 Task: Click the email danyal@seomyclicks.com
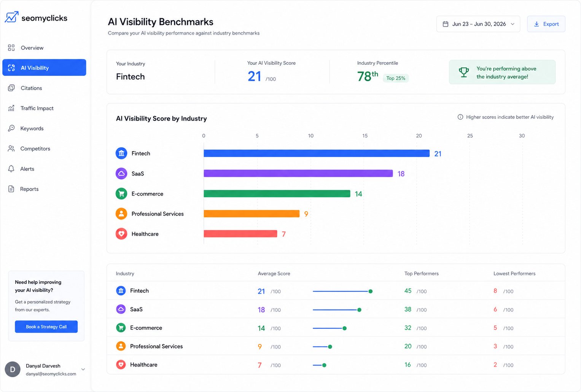pyautogui.click(x=51, y=374)
